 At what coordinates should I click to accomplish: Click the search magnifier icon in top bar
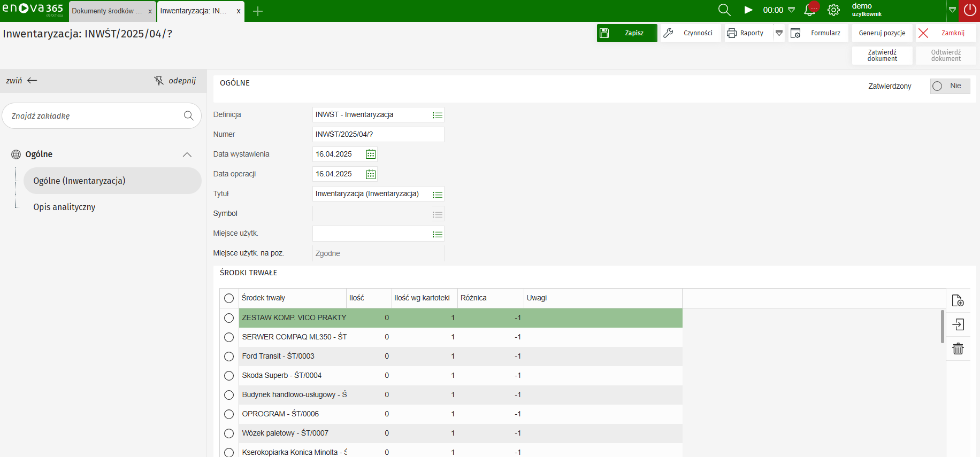tap(724, 10)
